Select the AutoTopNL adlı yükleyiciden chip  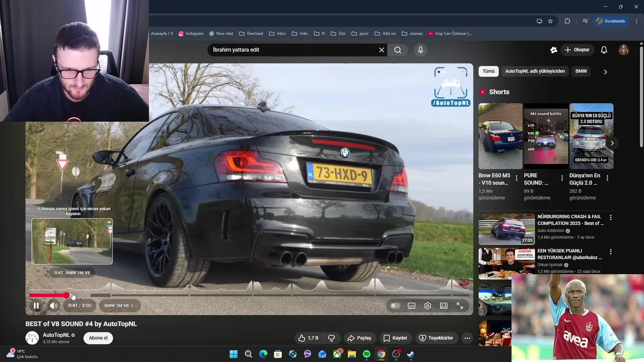(535, 71)
